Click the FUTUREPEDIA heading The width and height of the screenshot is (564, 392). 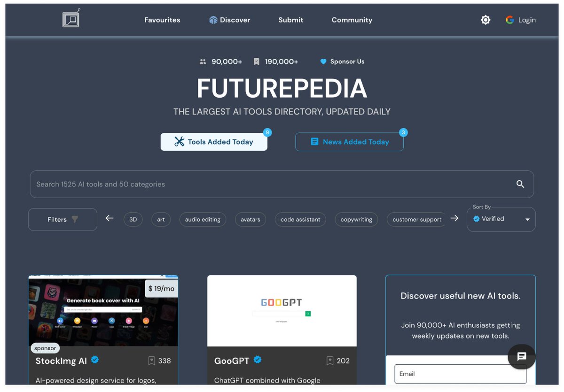(x=282, y=88)
